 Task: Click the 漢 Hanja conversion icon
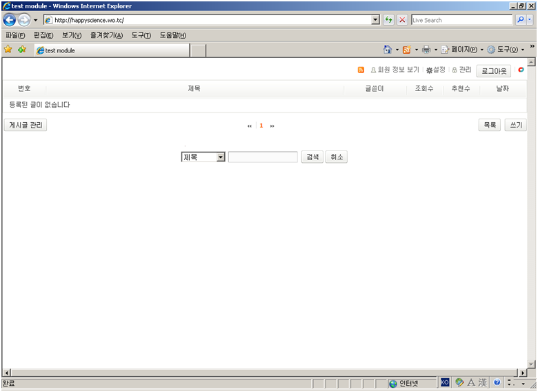[483, 382]
